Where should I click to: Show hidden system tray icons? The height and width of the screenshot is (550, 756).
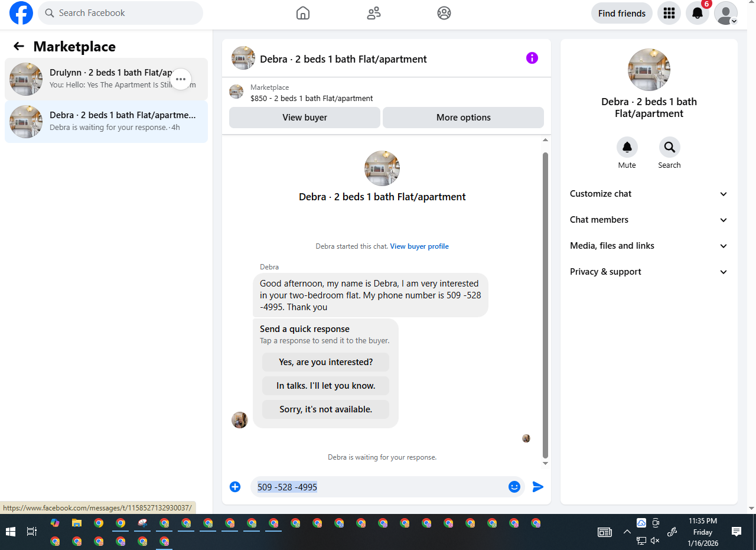[627, 532]
